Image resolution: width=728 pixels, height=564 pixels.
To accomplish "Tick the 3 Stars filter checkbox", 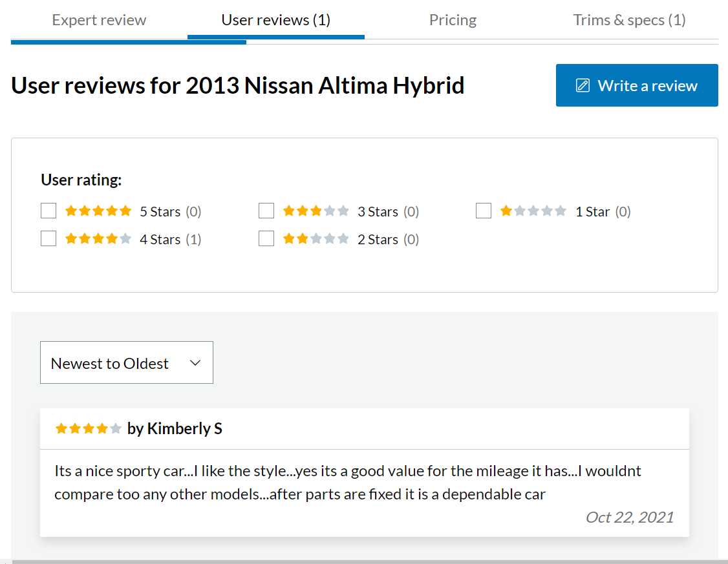I will click(x=266, y=211).
